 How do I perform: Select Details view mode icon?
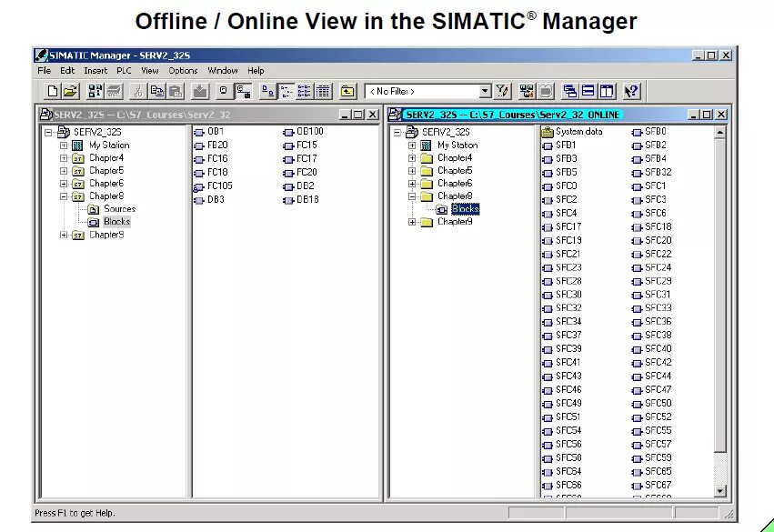tap(323, 91)
